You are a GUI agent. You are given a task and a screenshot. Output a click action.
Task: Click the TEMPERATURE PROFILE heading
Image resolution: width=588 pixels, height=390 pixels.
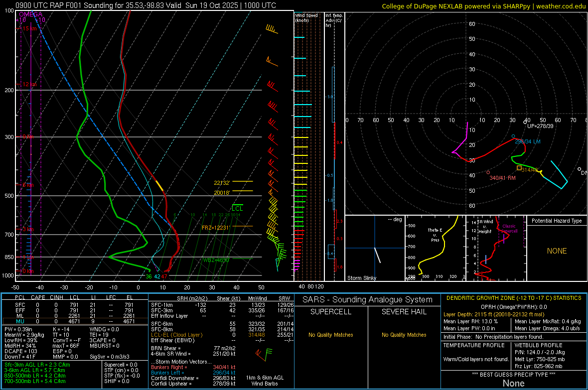474,345
